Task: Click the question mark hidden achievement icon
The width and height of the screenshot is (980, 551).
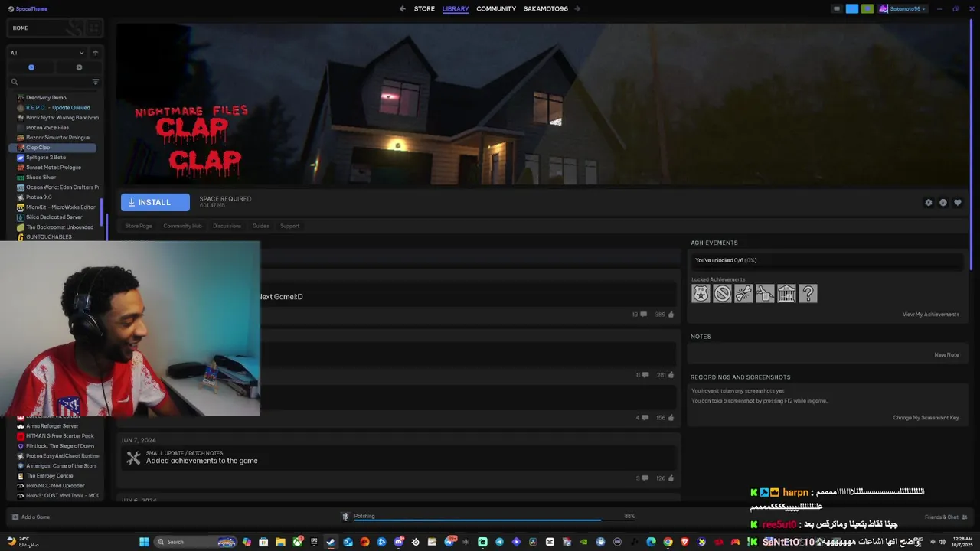Action: click(x=808, y=294)
